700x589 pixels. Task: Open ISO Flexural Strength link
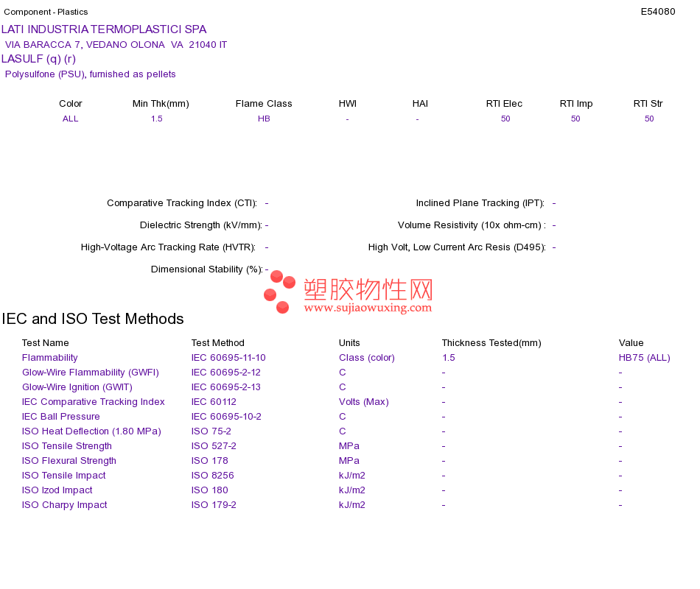(x=69, y=461)
